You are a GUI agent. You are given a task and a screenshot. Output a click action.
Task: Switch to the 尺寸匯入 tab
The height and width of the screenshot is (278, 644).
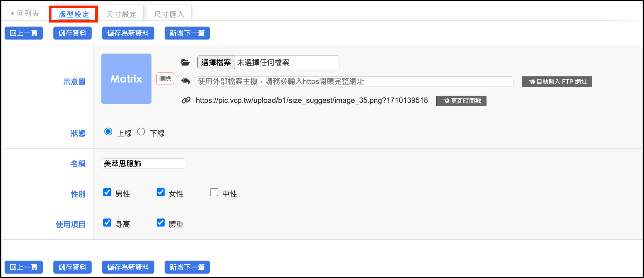tap(169, 14)
